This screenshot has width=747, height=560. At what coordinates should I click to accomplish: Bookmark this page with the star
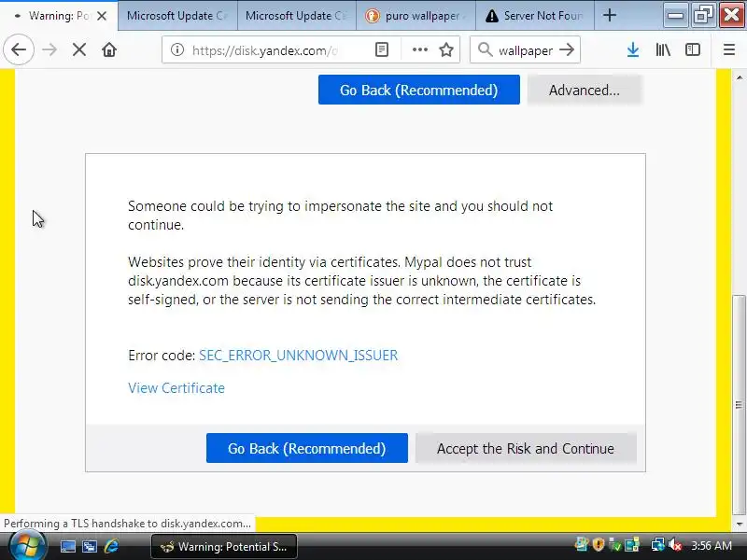pyautogui.click(x=446, y=49)
